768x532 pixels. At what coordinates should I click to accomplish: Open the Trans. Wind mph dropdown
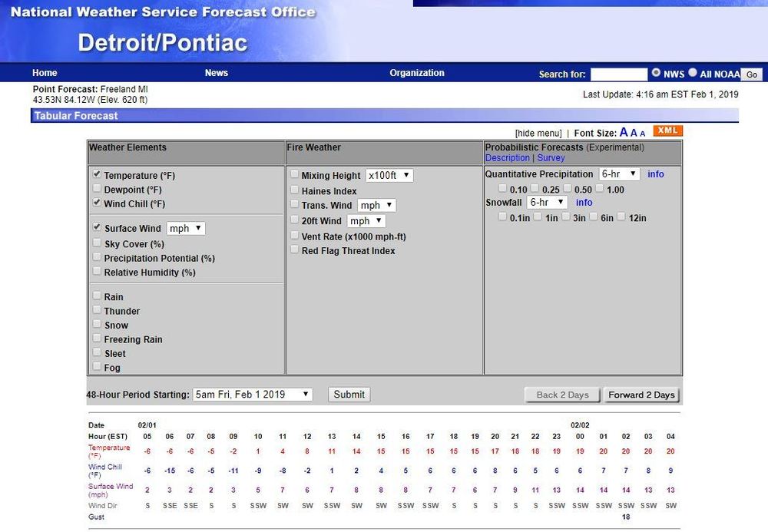coord(376,205)
